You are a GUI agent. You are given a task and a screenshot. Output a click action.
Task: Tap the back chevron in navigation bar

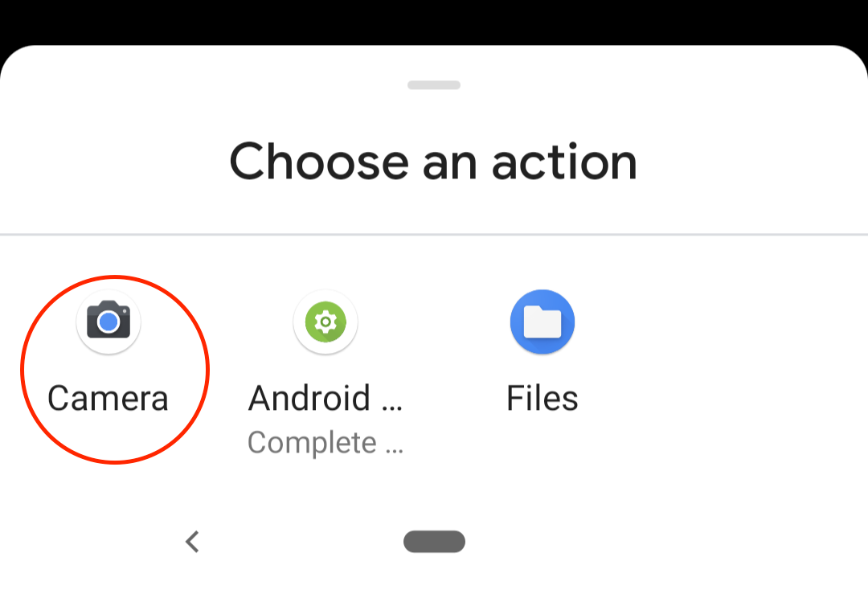click(192, 542)
